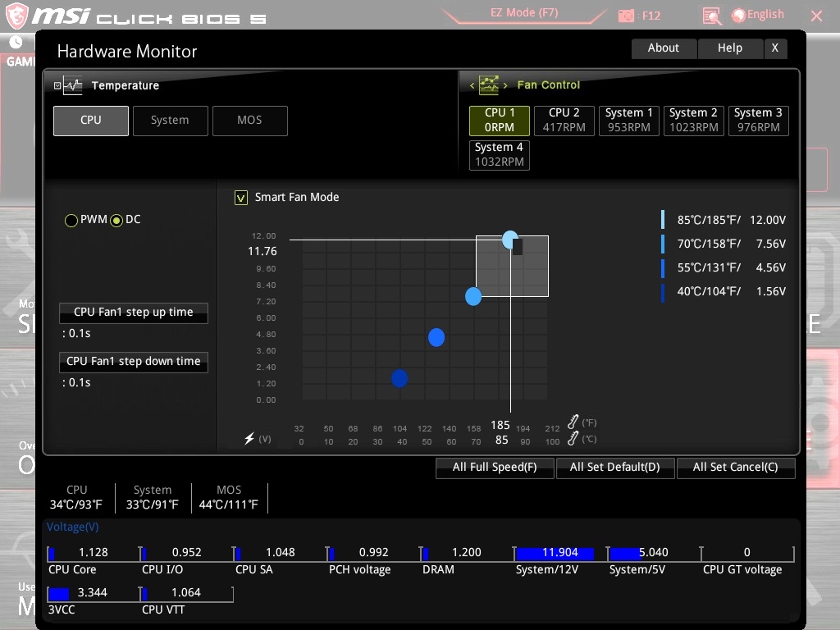This screenshot has height=630, width=840.
Task: Select the PWM radio button
Action: (x=71, y=220)
